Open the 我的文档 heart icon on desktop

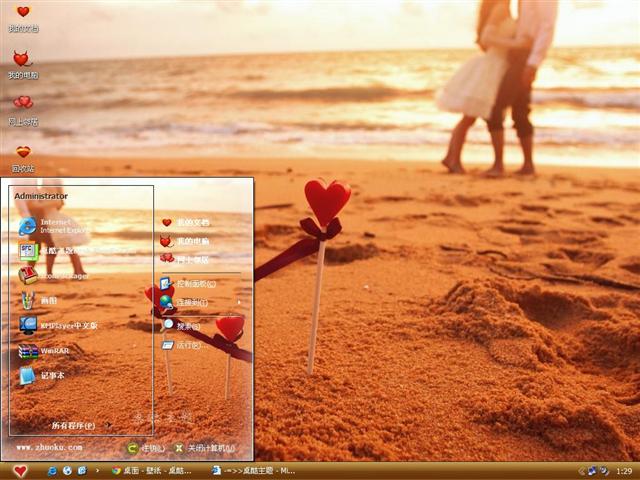tap(23, 18)
